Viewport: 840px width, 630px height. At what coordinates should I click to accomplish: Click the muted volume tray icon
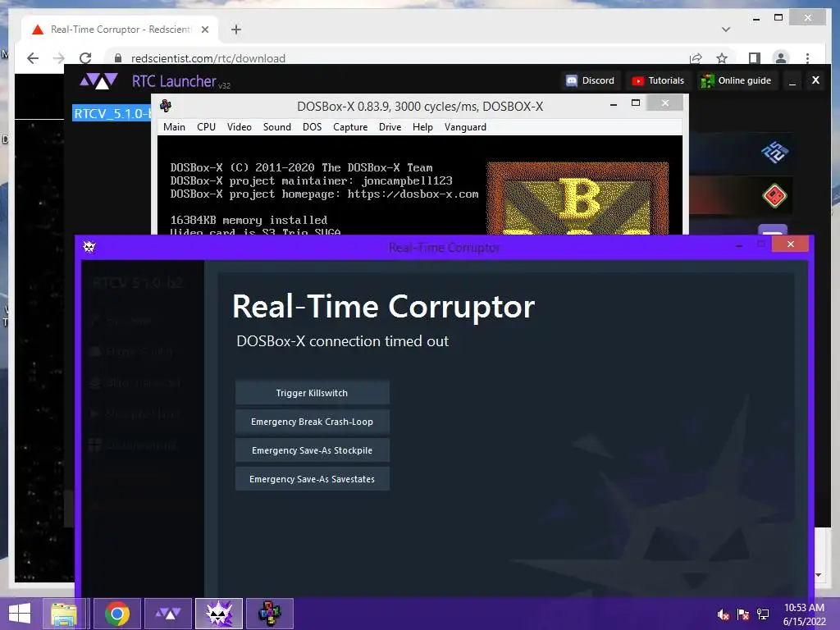pyautogui.click(x=724, y=614)
